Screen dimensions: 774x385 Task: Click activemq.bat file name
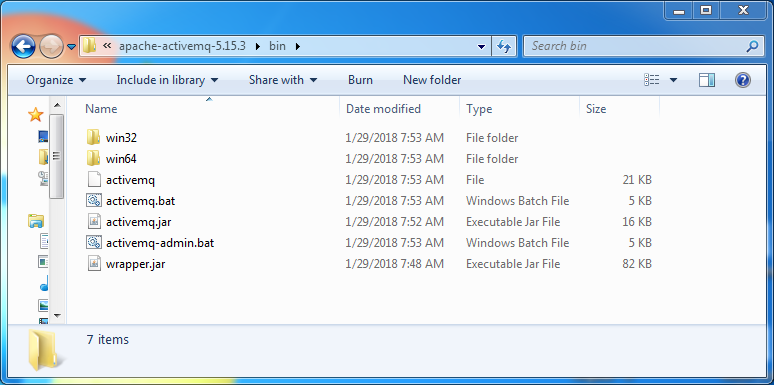click(x=140, y=201)
